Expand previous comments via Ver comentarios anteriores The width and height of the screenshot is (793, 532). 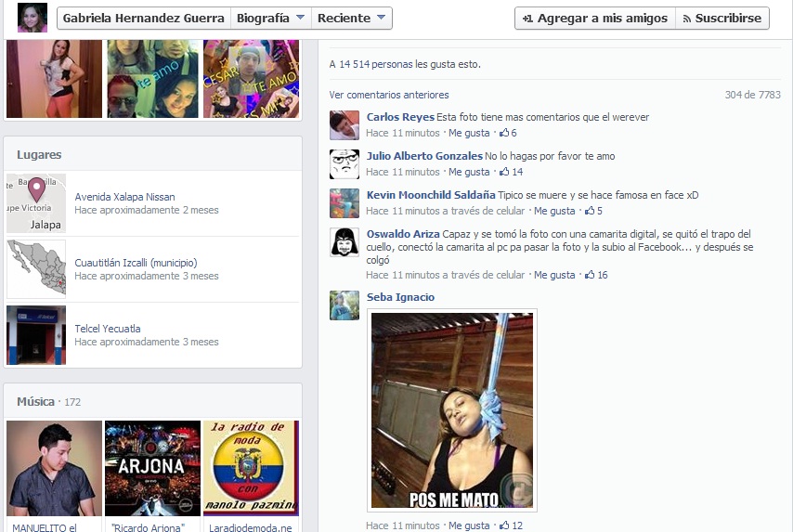click(x=389, y=95)
